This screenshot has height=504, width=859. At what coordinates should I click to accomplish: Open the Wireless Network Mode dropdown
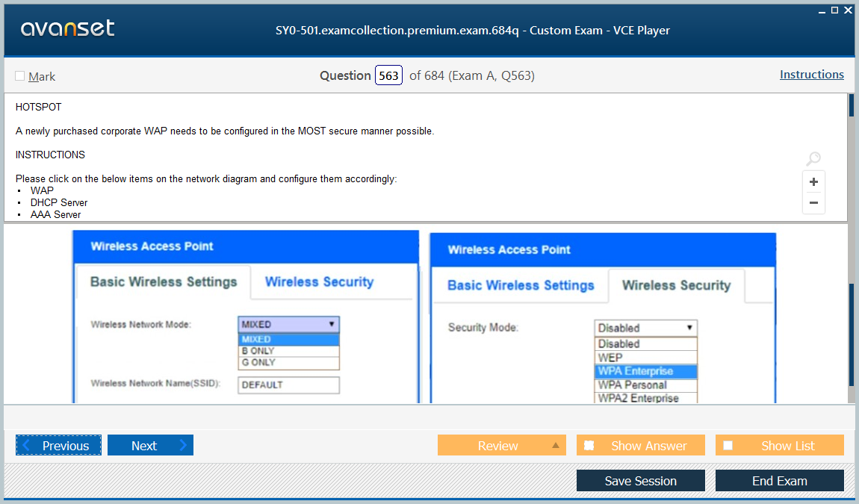tap(331, 324)
